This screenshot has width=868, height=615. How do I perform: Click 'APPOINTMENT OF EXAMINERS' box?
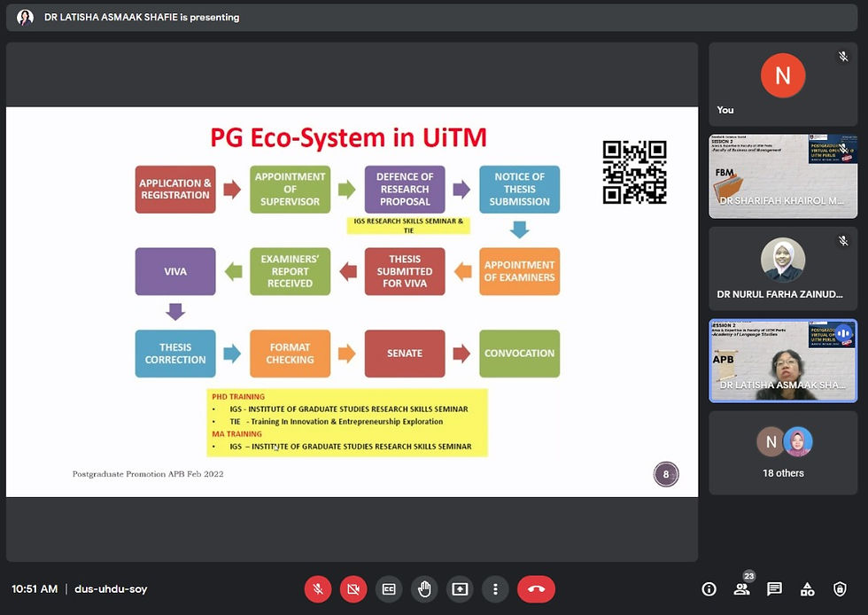coord(519,271)
